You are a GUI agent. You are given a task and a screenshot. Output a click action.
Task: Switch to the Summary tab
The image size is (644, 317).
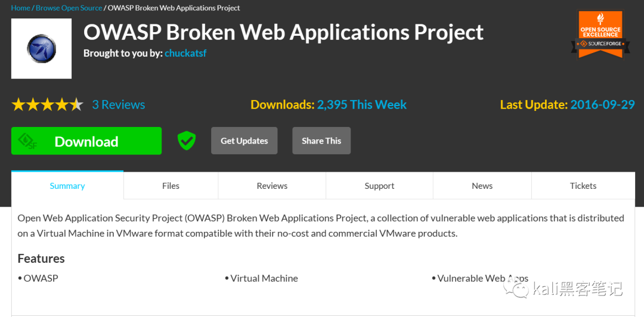67,186
